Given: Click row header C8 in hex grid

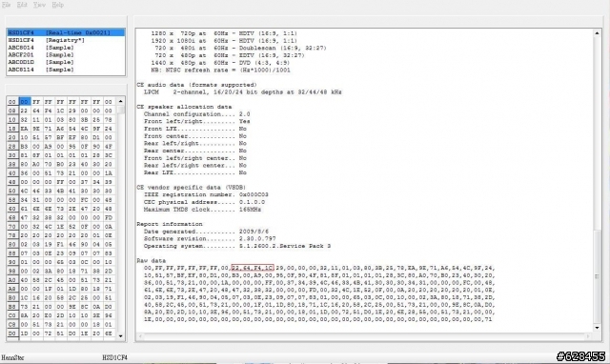Looking at the screenshot, I should point(12,325).
